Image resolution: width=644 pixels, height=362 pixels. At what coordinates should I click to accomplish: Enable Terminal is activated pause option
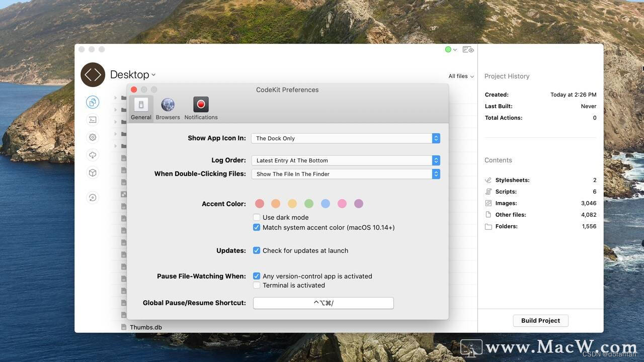257,285
